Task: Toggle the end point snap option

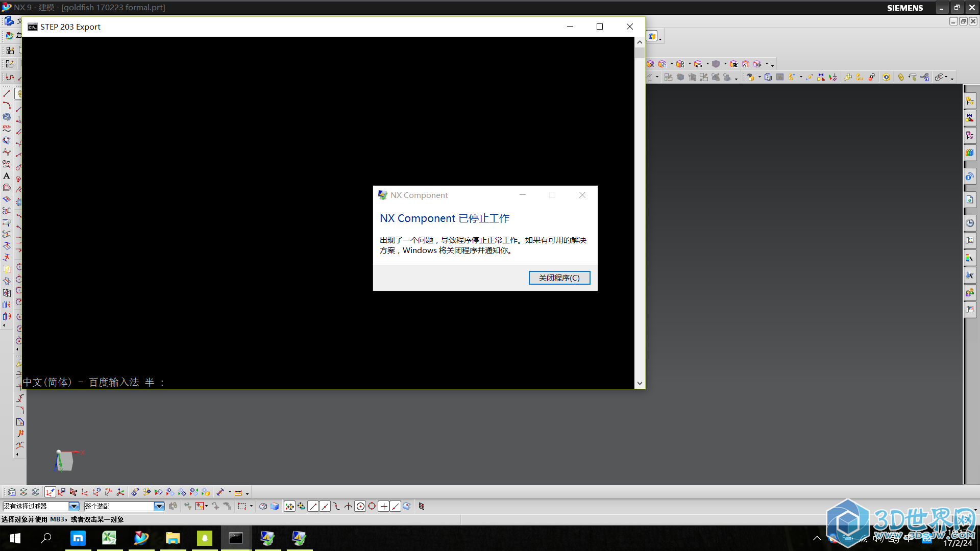Action: [x=313, y=506]
